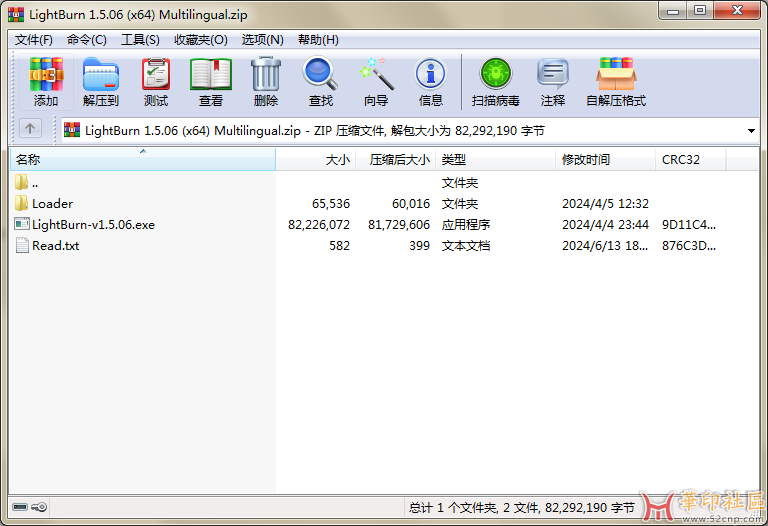The height and width of the screenshot is (526, 768).
Task: Click the 应用程序 type cell
Action: point(466,225)
